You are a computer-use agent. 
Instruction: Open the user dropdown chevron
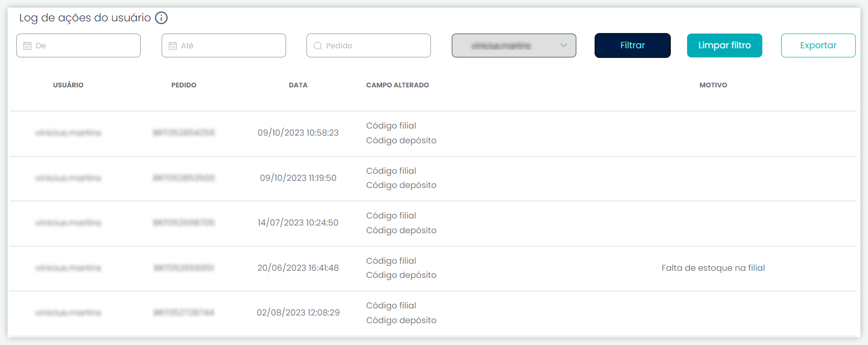point(564,45)
